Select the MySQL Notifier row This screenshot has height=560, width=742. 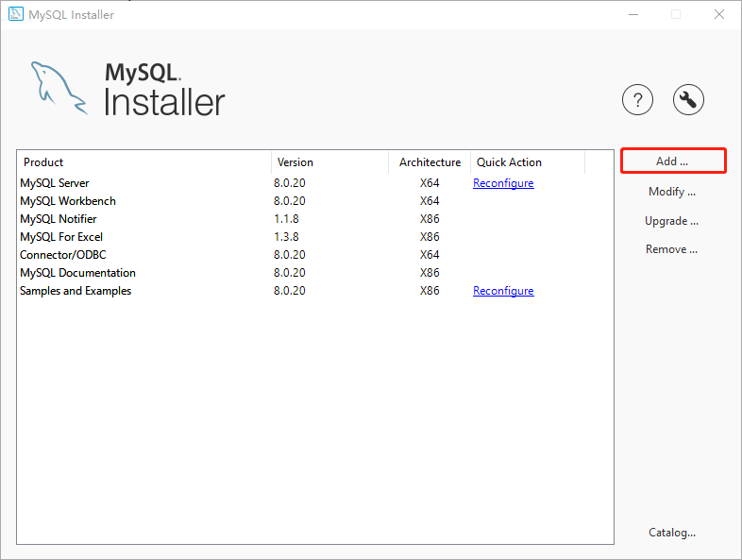tap(315, 219)
